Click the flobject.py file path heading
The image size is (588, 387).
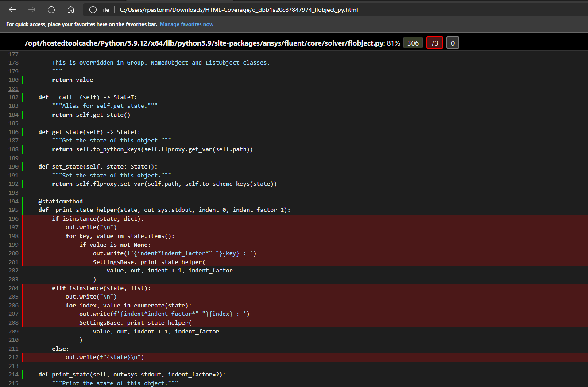pos(205,43)
